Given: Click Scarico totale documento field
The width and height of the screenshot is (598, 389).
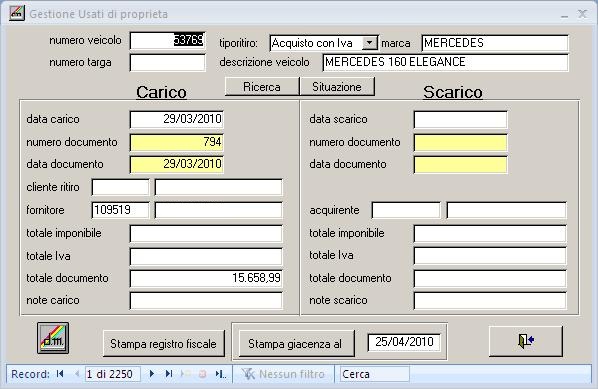Looking at the screenshot, I should (490, 278).
